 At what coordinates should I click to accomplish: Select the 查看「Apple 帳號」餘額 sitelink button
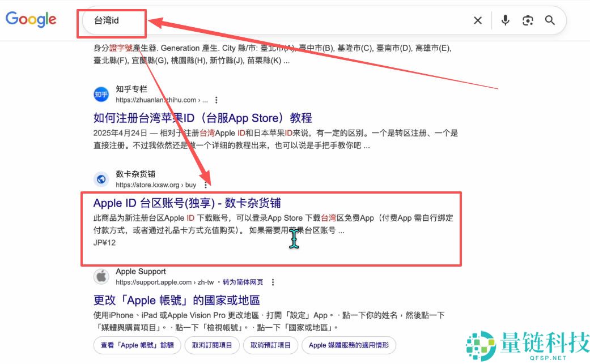pos(137,345)
